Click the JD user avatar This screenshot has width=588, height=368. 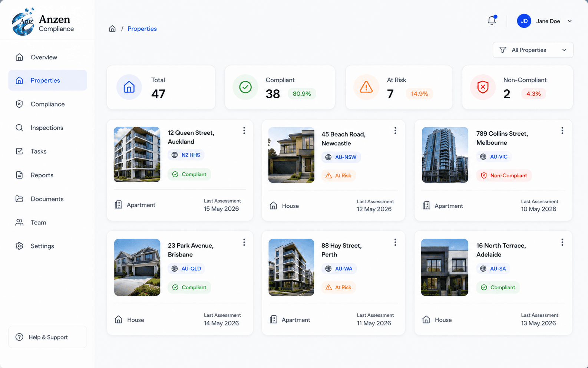tap(524, 21)
